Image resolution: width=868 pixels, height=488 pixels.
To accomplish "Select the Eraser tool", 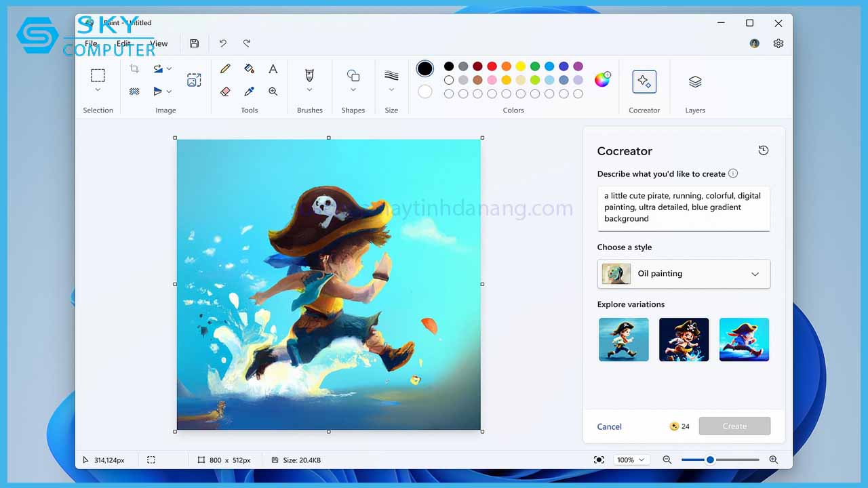I will coord(225,91).
